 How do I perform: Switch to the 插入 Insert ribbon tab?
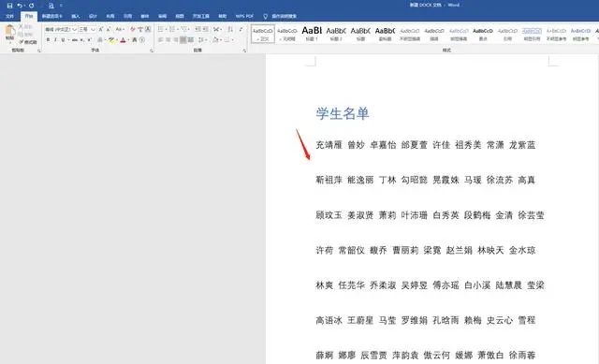pyautogui.click(x=76, y=16)
